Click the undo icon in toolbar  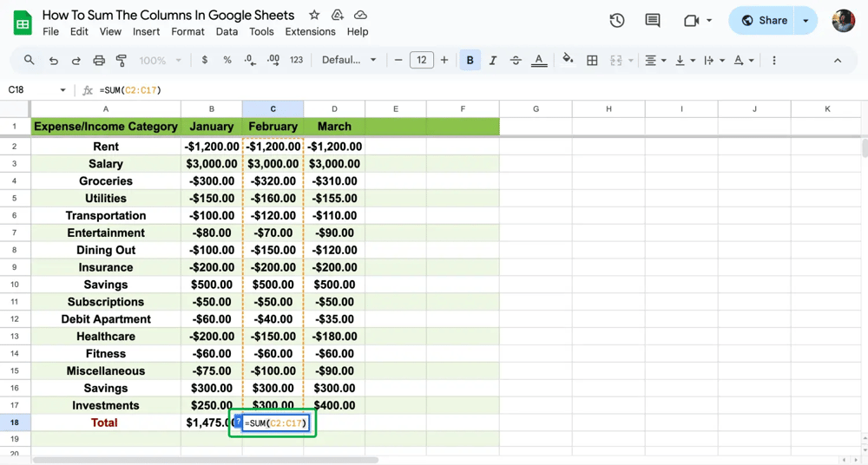pyautogui.click(x=54, y=61)
